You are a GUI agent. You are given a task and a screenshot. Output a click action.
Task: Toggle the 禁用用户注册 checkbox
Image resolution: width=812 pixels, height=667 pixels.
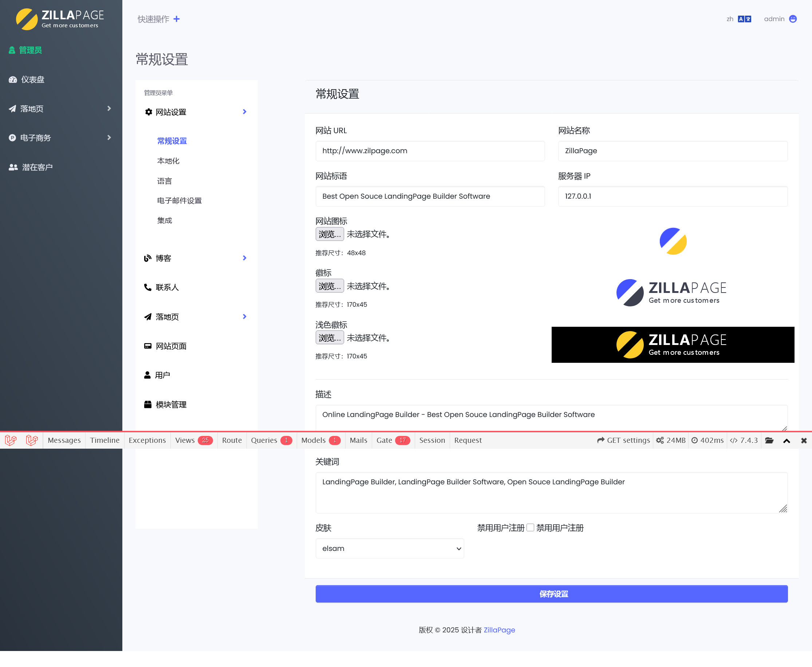click(x=530, y=528)
